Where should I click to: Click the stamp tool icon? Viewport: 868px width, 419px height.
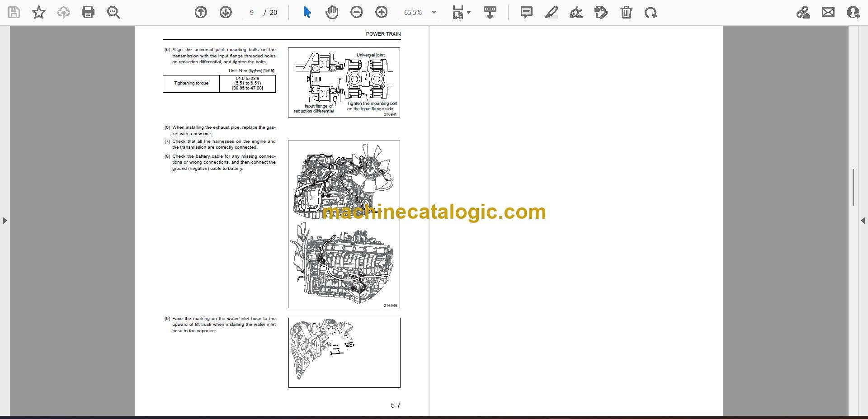[601, 12]
